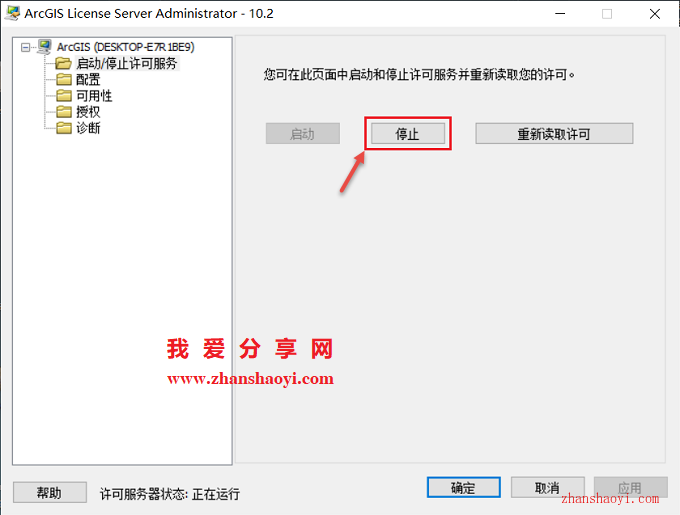Click the 取消 button
Image resolution: width=680 pixels, height=515 pixels.
[x=547, y=488]
